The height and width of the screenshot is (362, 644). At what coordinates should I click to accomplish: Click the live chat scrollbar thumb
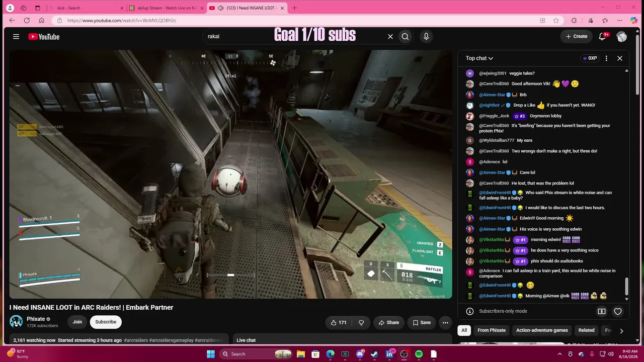[626, 286]
